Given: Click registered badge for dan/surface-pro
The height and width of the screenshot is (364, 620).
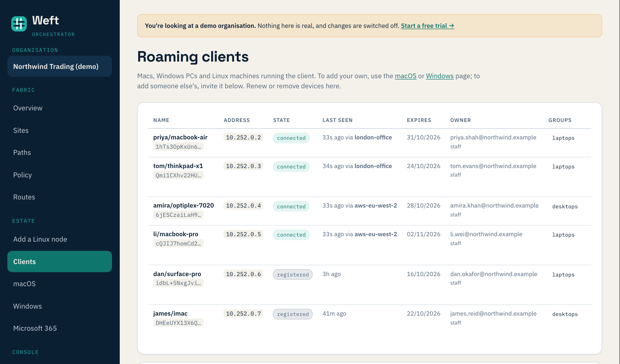Looking at the screenshot, I should point(293,275).
